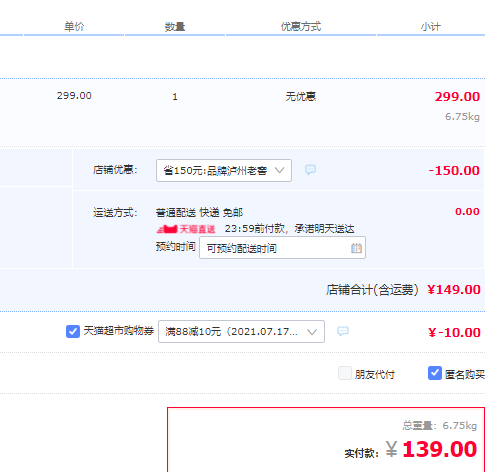
Task: Click the 朋友代付 label text
Action: click(x=375, y=375)
